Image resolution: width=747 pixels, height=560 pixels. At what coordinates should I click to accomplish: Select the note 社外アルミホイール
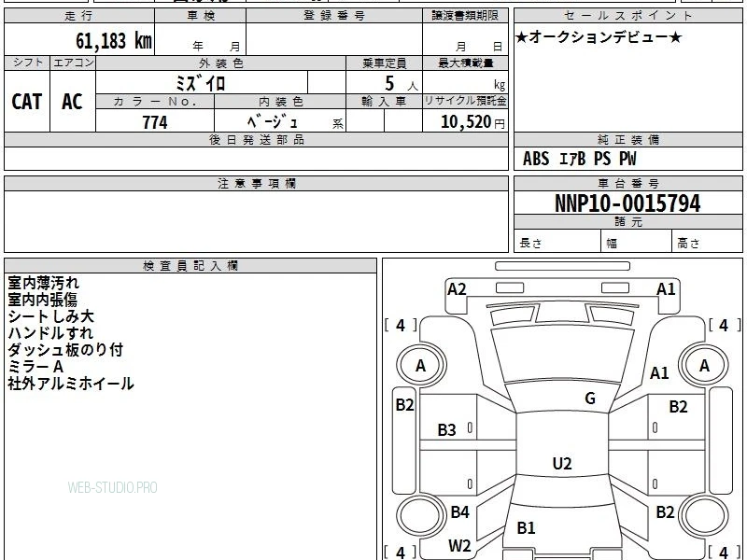[x=71, y=384]
